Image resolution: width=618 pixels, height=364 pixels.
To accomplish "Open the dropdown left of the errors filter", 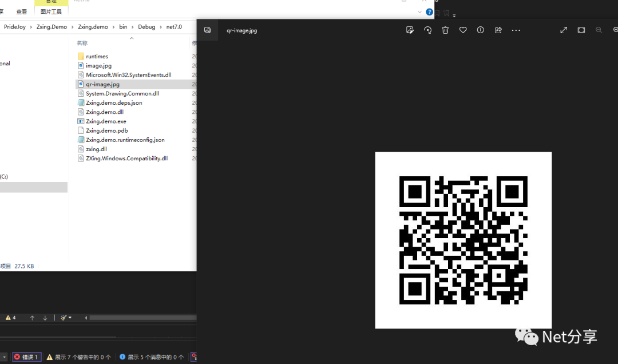I will tap(3, 357).
